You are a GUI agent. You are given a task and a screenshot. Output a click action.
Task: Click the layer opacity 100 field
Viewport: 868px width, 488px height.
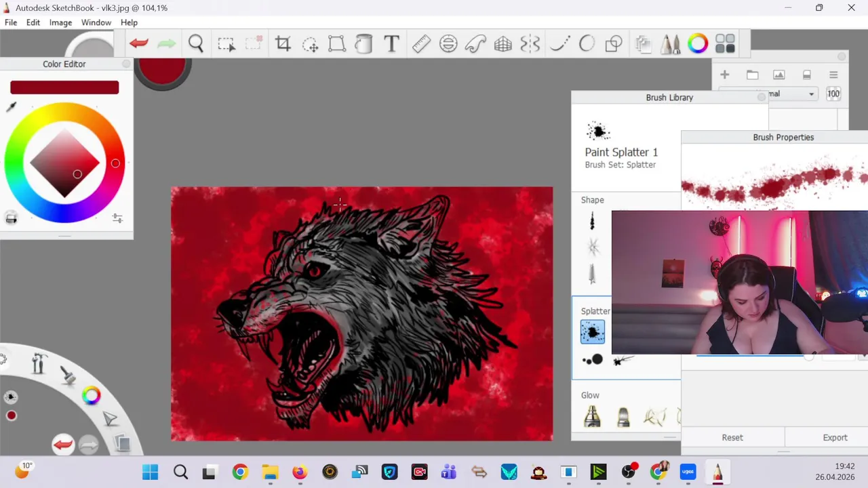coord(833,94)
